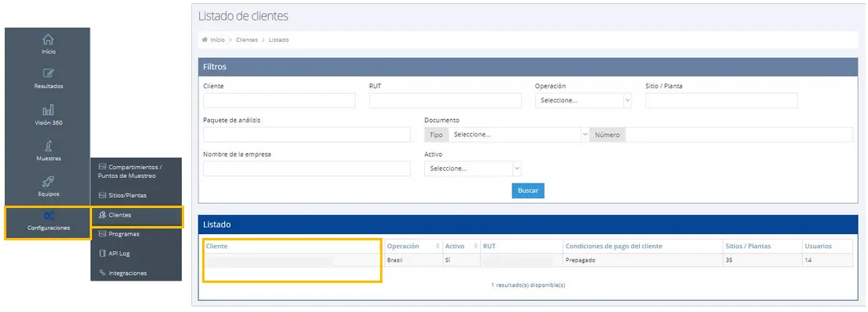Click the Brasil cell in table

413,260
